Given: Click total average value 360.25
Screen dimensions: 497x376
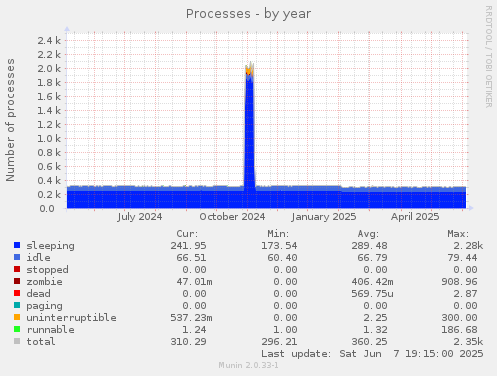Looking at the screenshot, I should coord(369,342).
